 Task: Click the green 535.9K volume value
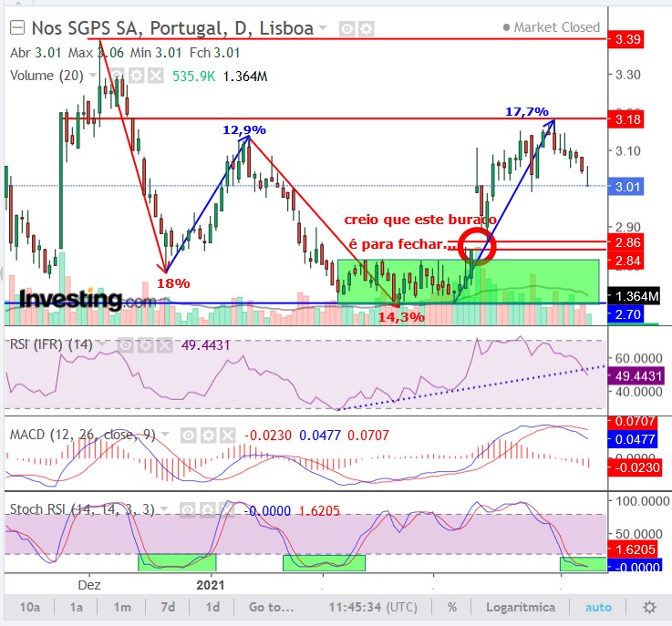point(193,77)
